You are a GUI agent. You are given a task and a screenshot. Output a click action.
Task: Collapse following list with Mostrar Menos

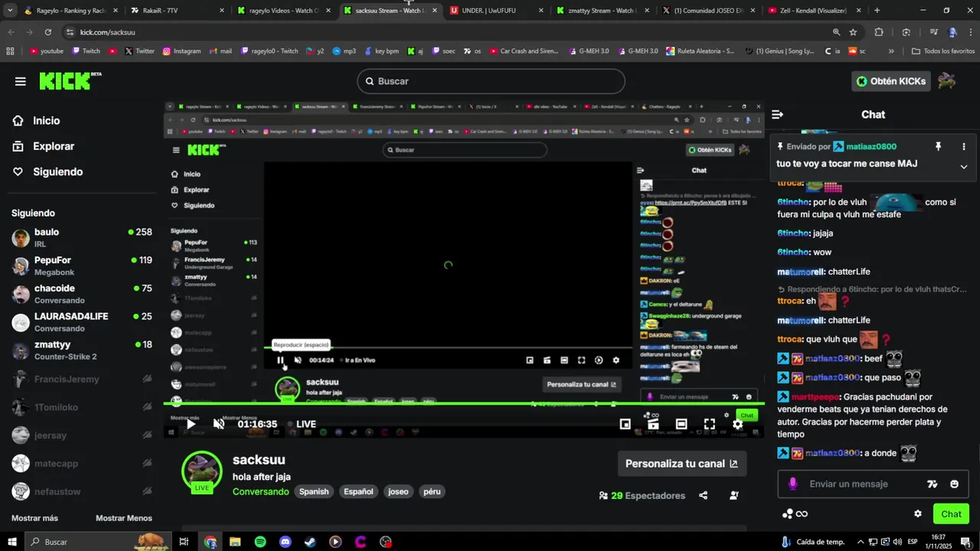[x=124, y=518]
